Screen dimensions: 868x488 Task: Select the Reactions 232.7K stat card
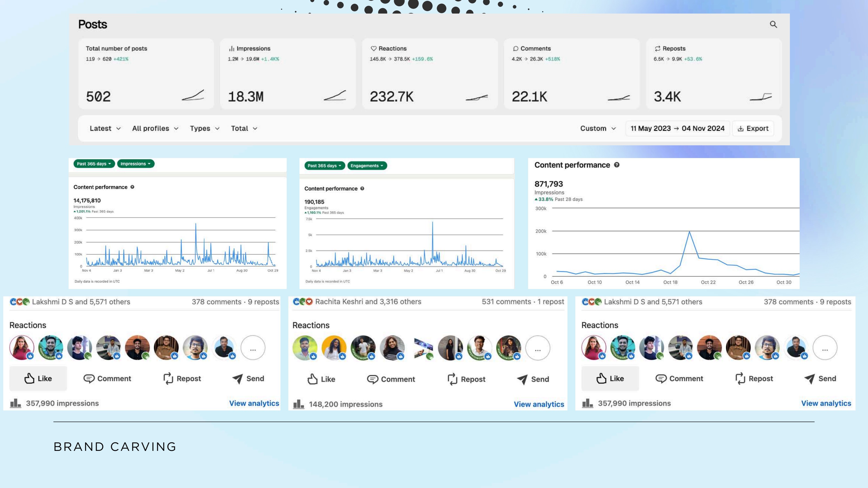click(430, 73)
